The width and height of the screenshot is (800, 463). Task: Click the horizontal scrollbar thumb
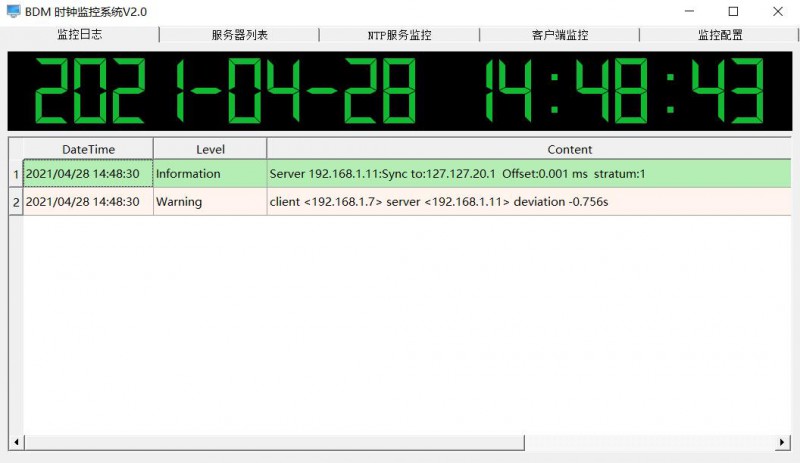coord(274,442)
